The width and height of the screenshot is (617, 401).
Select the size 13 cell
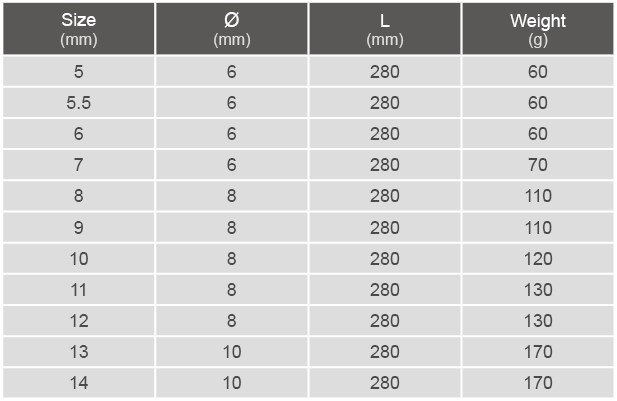(x=79, y=351)
